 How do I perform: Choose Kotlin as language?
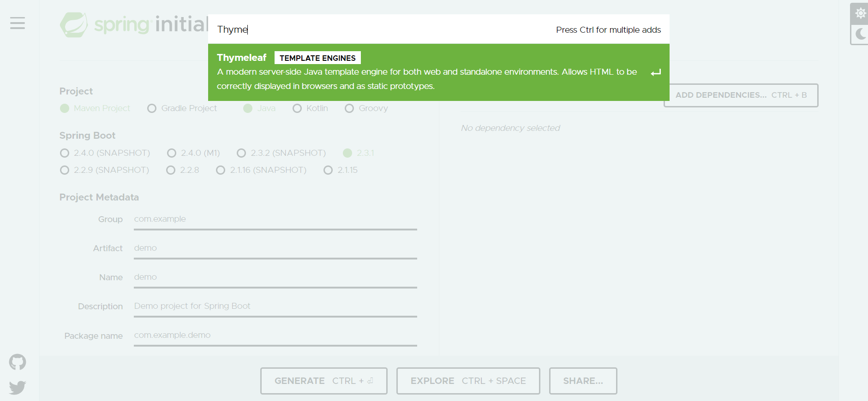pos(310,108)
